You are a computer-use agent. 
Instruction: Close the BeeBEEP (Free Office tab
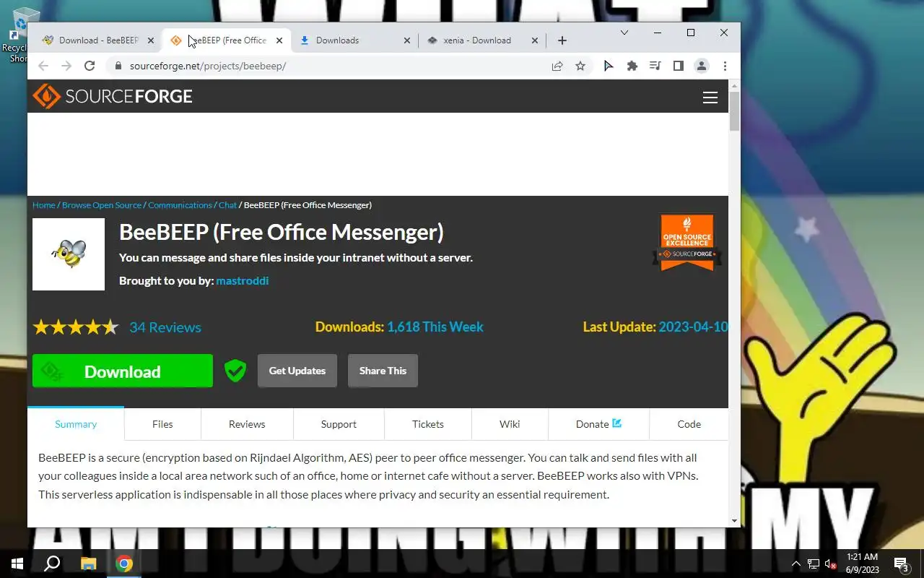279,40
